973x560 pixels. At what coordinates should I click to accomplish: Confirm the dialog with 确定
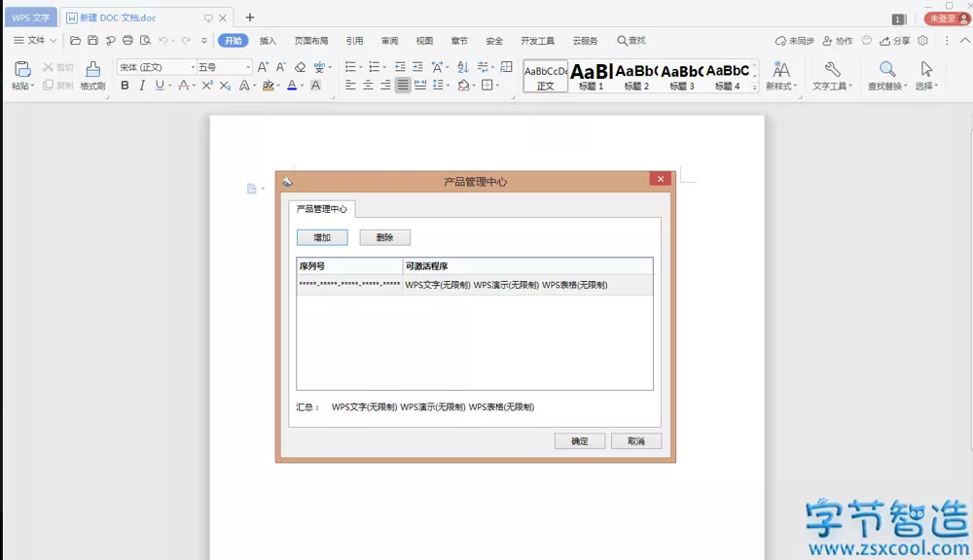pos(580,441)
